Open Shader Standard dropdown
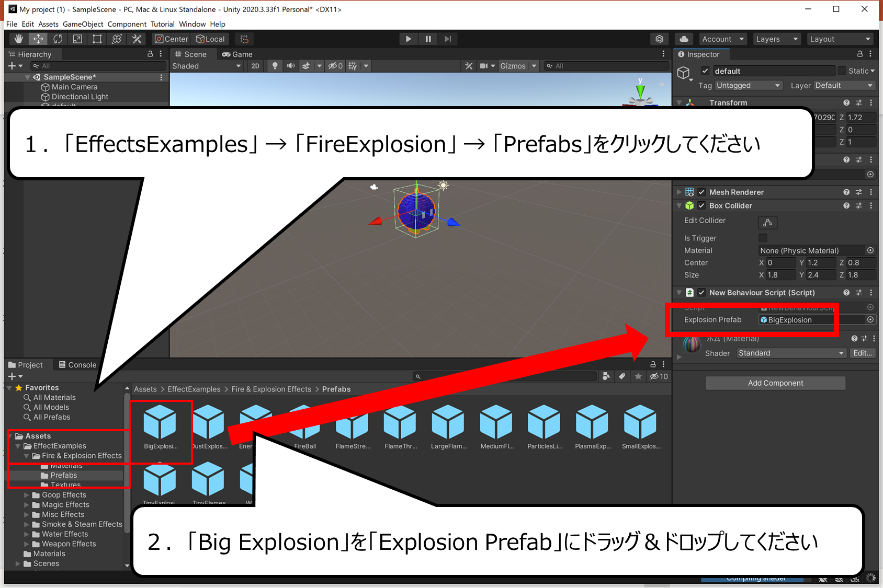This screenshot has width=883, height=588. (x=791, y=353)
